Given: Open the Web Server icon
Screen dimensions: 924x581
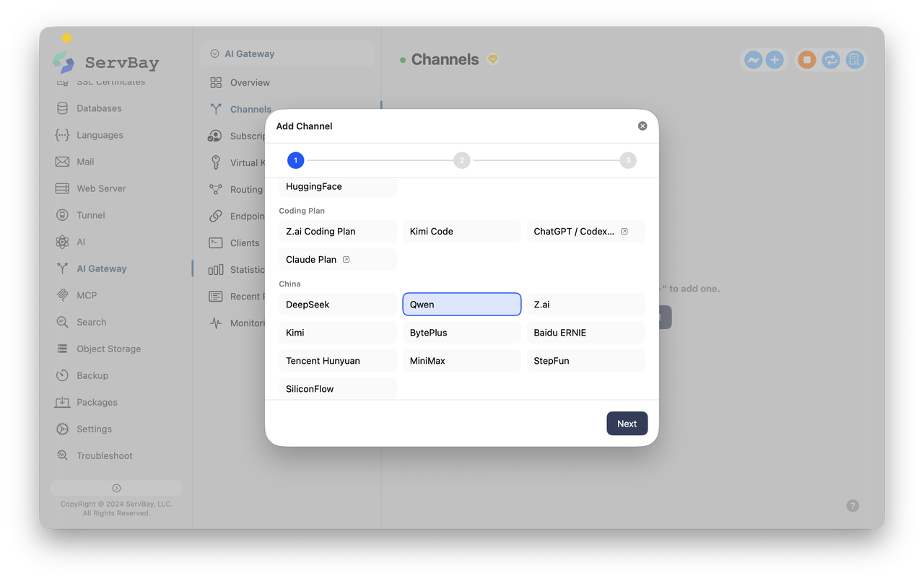Looking at the screenshot, I should click(x=63, y=188).
